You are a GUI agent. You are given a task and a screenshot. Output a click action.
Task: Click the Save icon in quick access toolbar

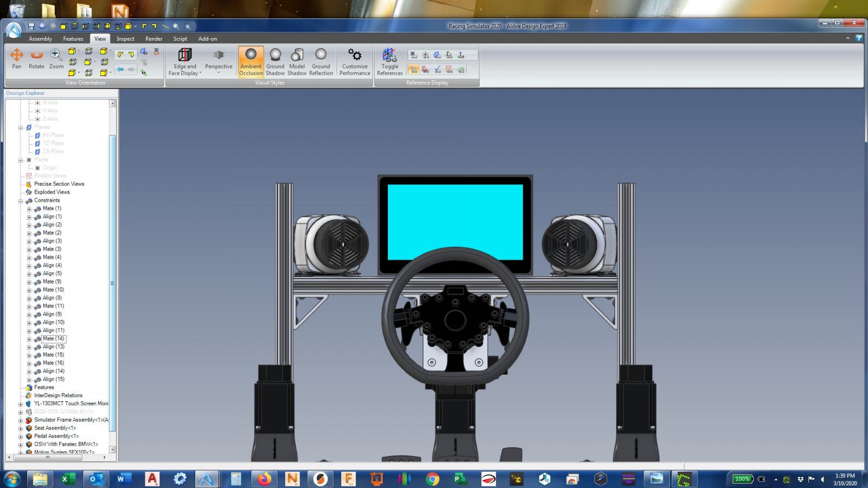click(31, 26)
